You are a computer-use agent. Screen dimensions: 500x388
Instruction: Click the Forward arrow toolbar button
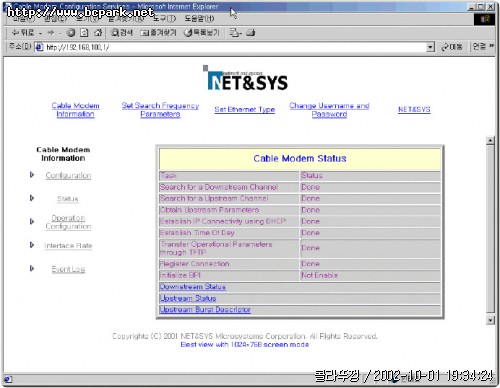(x=51, y=33)
